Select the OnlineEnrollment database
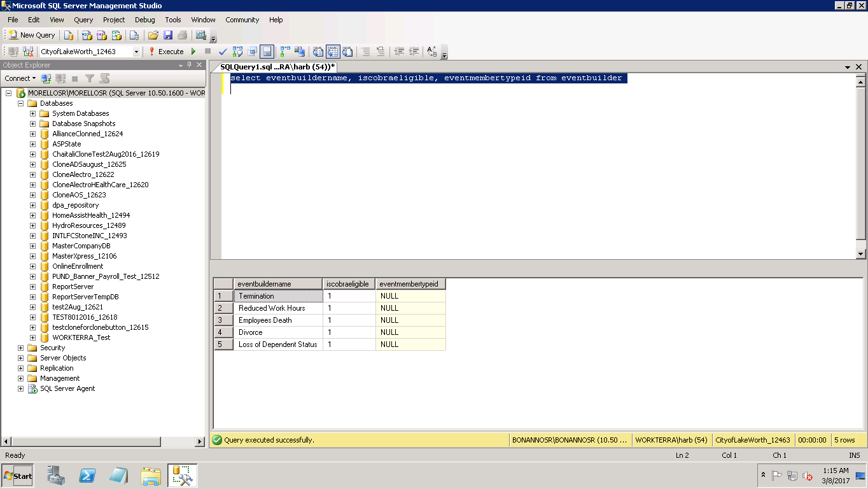868x489 pixels. pos(78,266)
